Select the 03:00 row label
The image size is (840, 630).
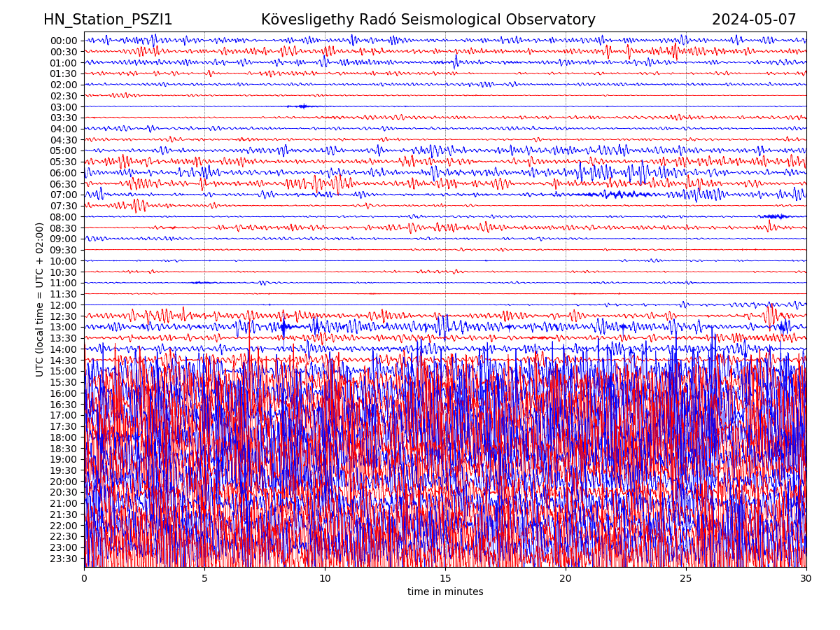[x=64, y=107]
